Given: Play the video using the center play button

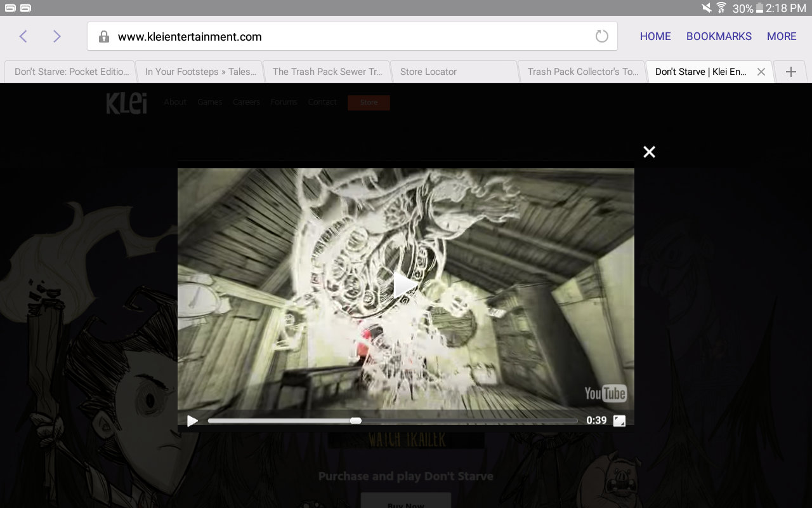Looking at the screenshot, I should [405, 285].
